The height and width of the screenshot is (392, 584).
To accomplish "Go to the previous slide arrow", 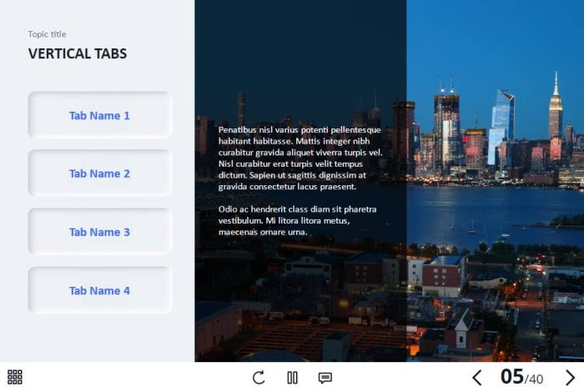I will [477, 378].
